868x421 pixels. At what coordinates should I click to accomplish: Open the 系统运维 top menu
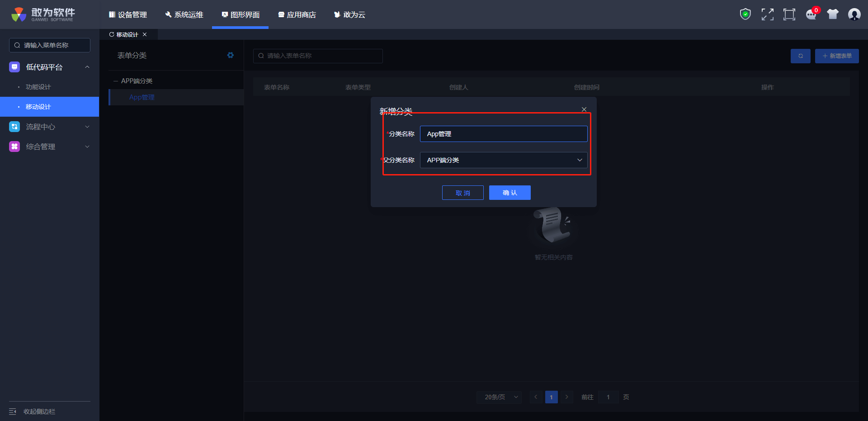point(184,14)
